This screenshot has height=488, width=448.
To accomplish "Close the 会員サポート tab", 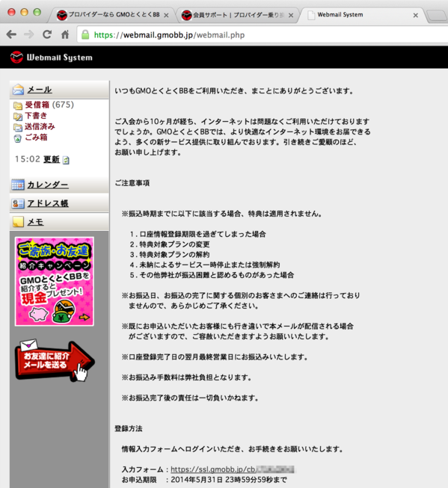I will pos(291,15).
